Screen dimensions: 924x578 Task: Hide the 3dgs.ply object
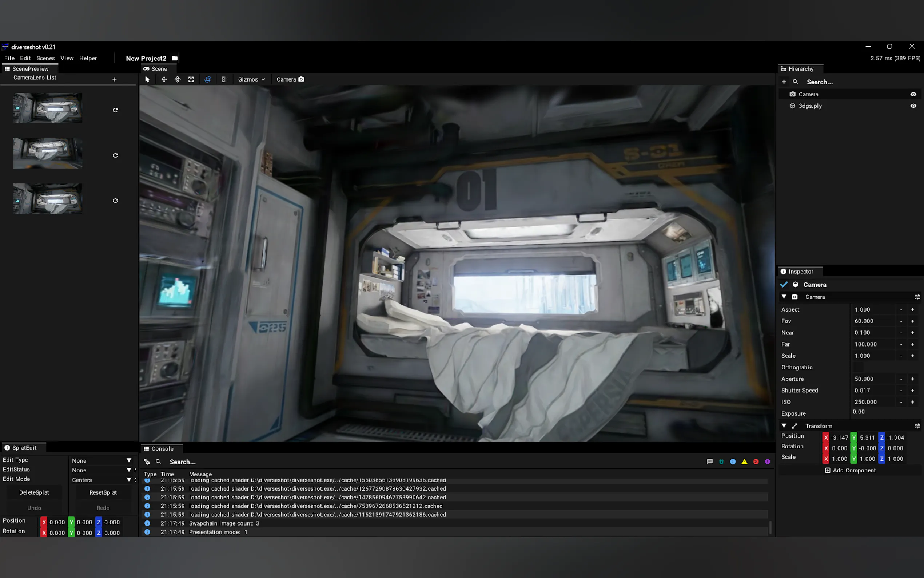click(x=913, y=106)
